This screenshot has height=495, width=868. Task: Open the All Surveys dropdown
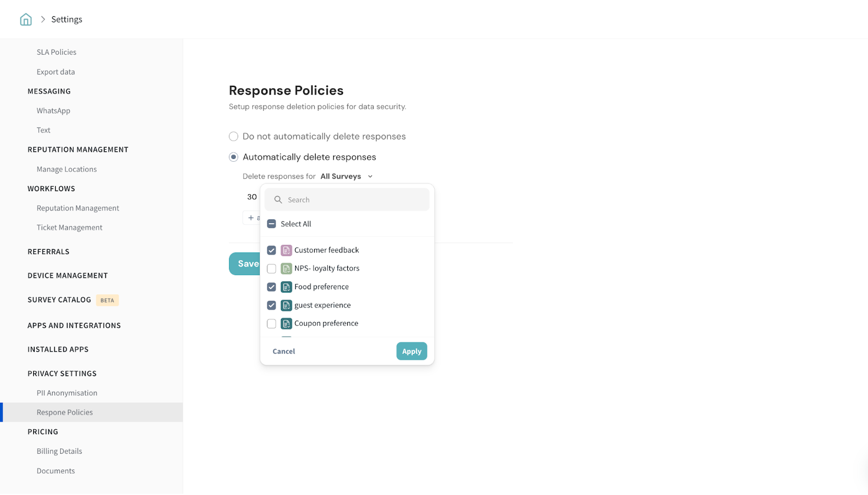point(346,176)
